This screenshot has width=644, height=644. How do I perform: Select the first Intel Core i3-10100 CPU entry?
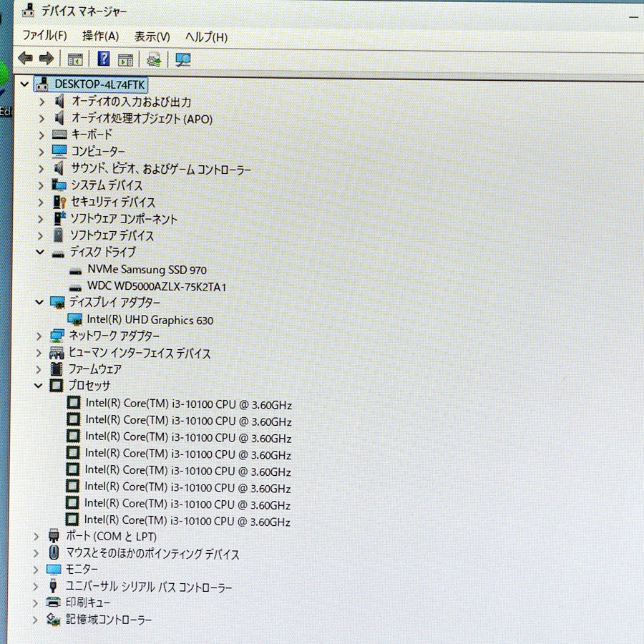coord(188,404)
